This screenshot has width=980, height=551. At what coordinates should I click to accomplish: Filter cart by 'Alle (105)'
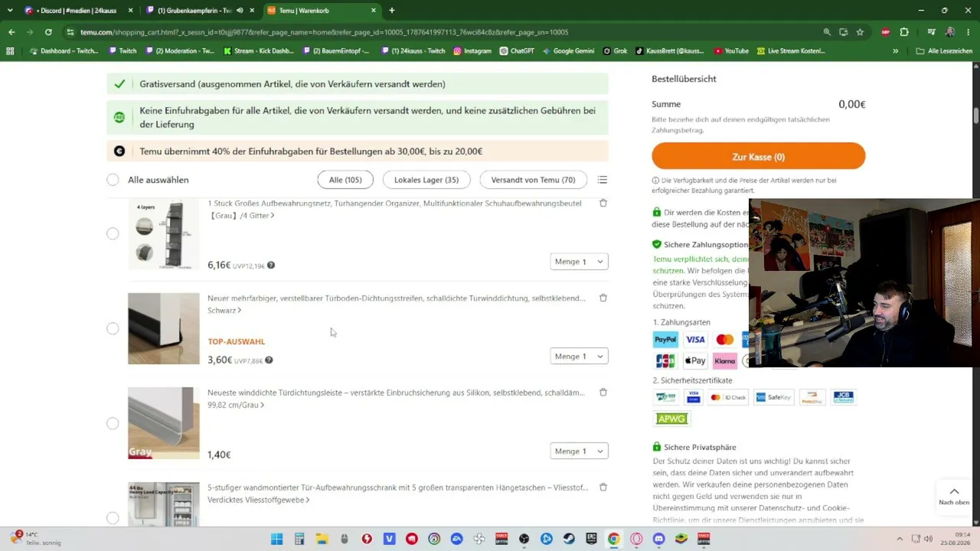pyautogui.click(x=345, y=180)
